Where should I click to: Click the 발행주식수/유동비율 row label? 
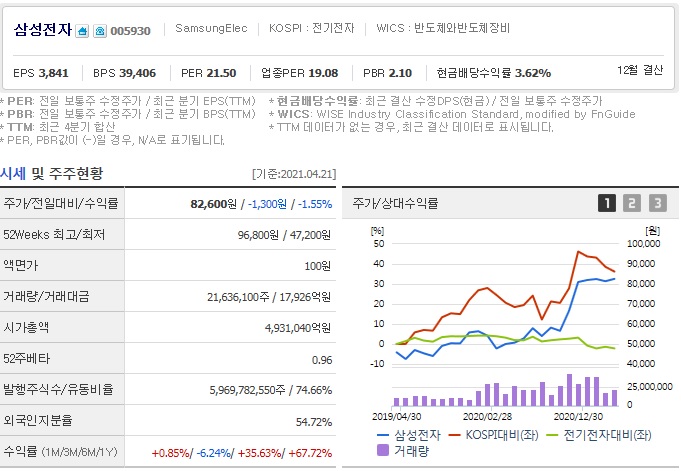click(58, 389)
